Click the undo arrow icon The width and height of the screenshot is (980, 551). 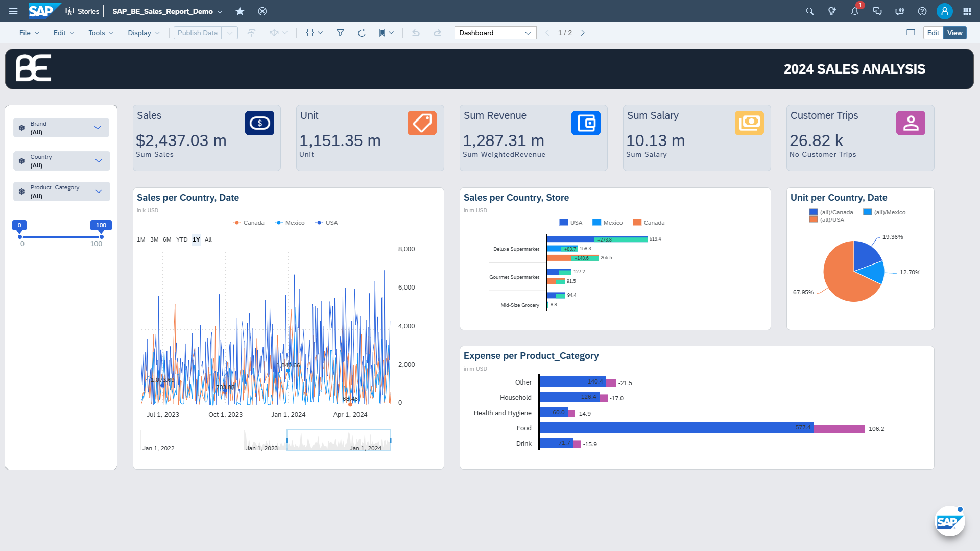416,33
